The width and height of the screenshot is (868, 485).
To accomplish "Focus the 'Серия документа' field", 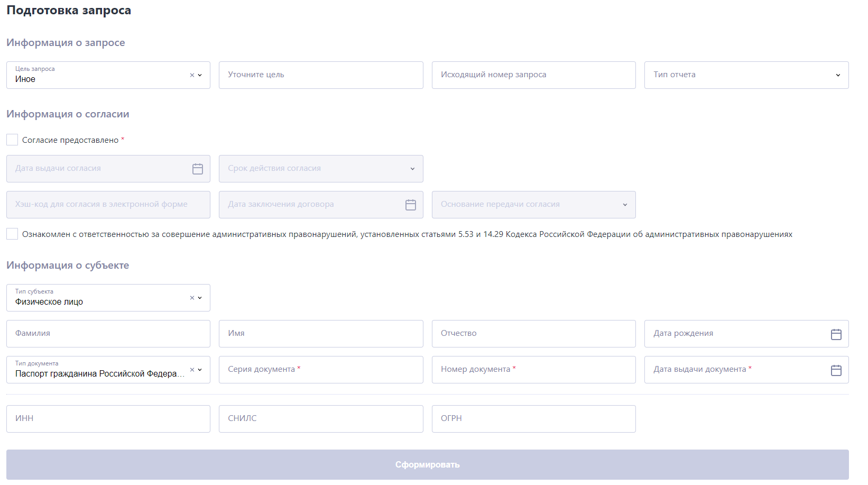I will (320, 370).
